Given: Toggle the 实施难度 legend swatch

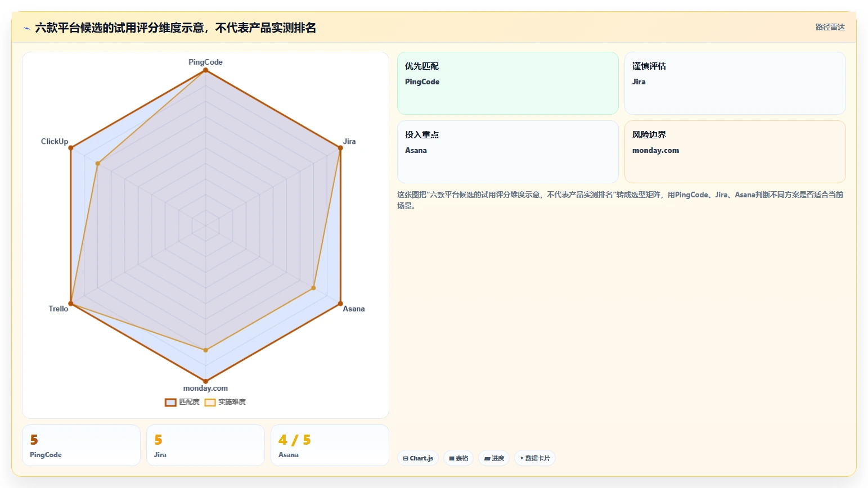Looking at the screenshot, I should 210,402.
